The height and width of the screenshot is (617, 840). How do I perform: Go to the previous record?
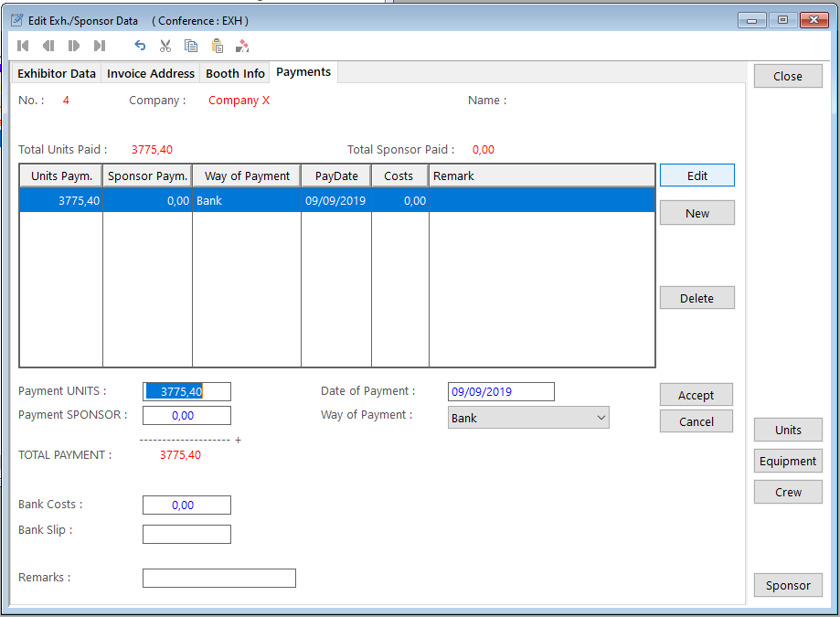[48, 46]
